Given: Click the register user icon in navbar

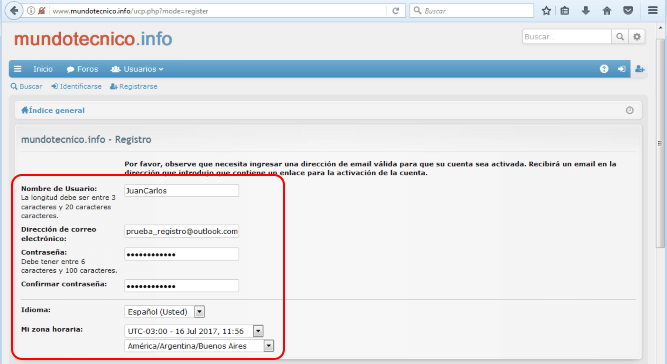Looking at the screenshot, I should [640, 69].
